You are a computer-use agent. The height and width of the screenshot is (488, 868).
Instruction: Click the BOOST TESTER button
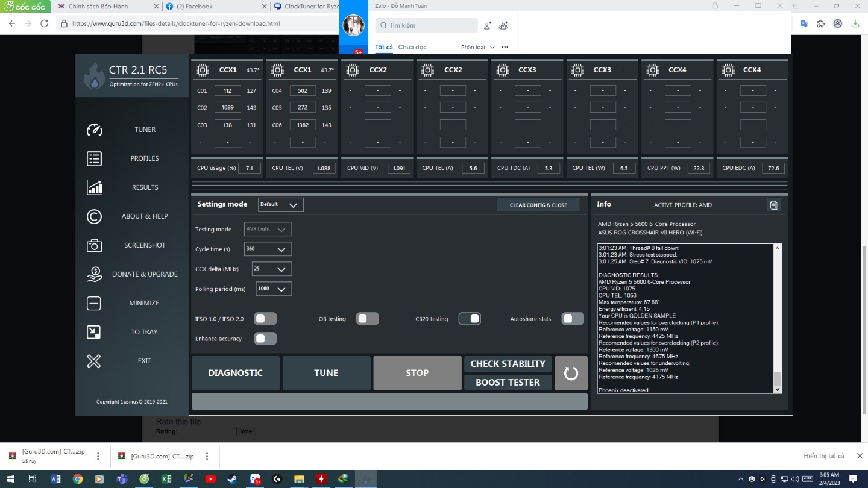pos(508,382)
